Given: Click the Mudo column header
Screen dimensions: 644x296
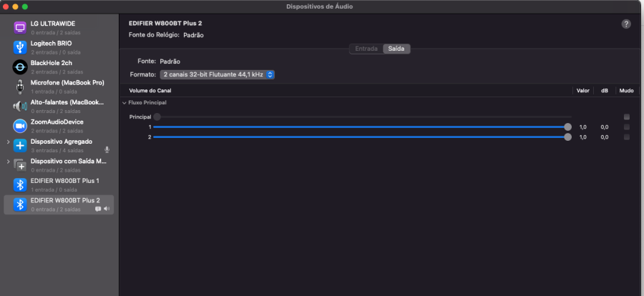Looking at the screenshot, I should (626, 91).
